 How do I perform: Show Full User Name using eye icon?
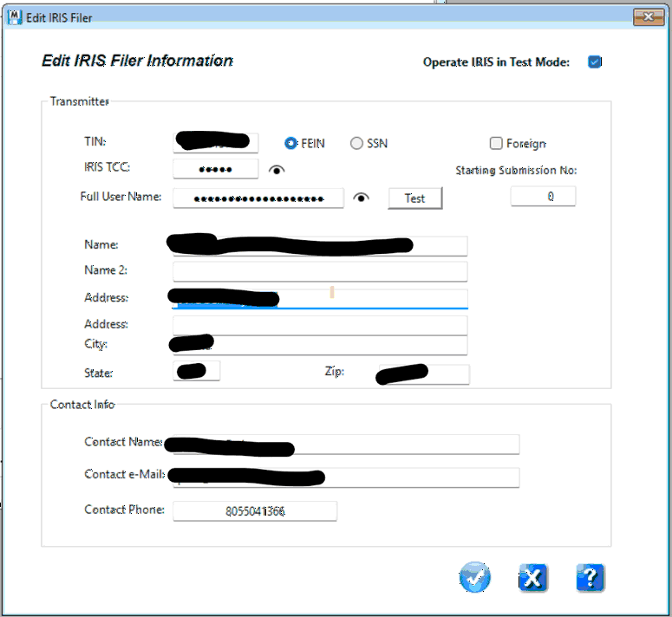362,198
